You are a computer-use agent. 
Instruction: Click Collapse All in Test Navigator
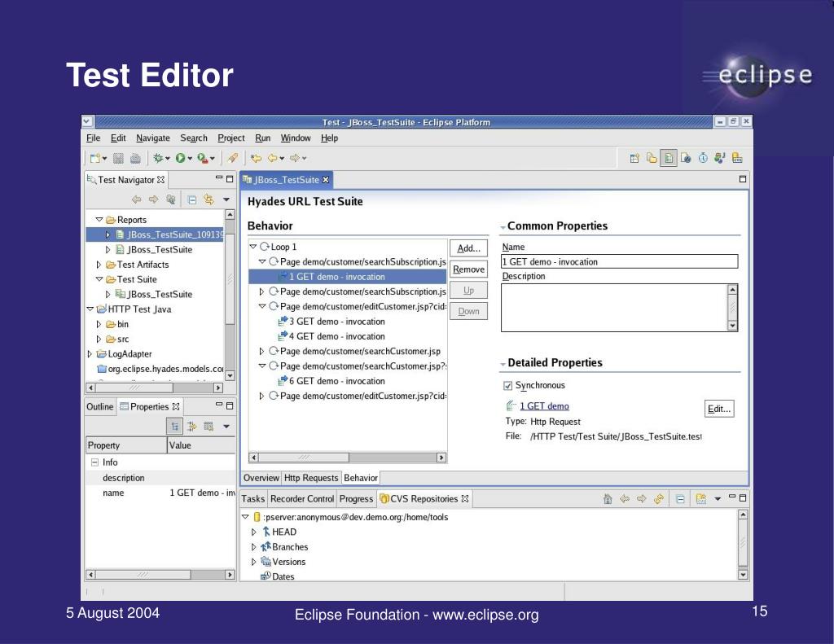click(192, 199)
